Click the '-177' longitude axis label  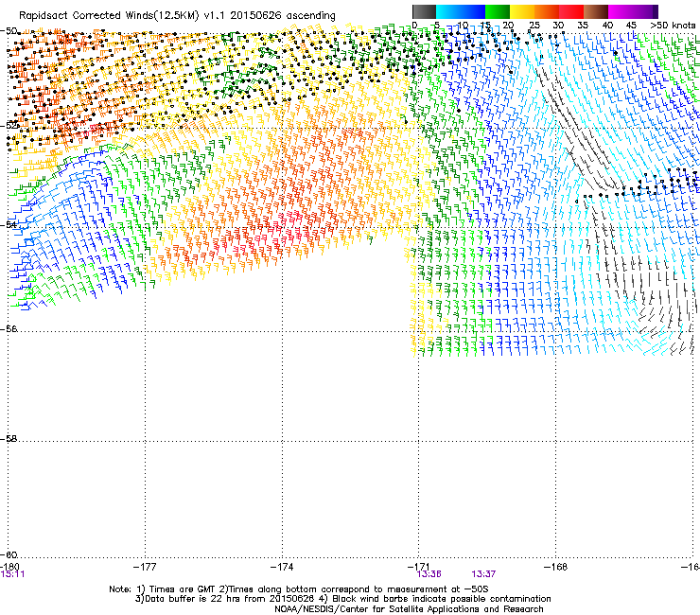pyautogui.click(x=145, y=567)
